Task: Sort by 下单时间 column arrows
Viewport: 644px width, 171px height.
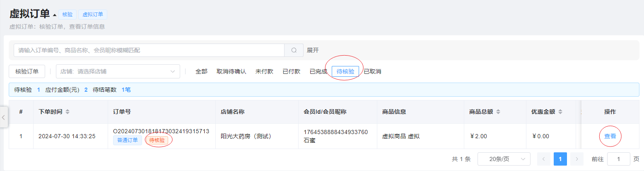Action: click(x=68, y=112)
